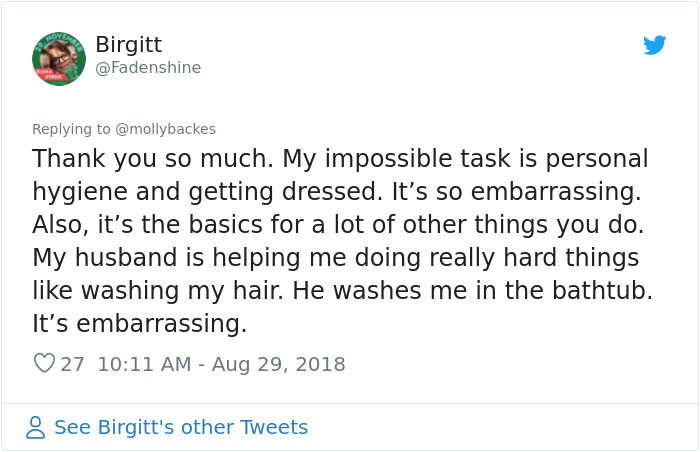Click the 'like washing my hair' line
The height and width of the screenshot is (452, 700).
[x=342, y=291]
